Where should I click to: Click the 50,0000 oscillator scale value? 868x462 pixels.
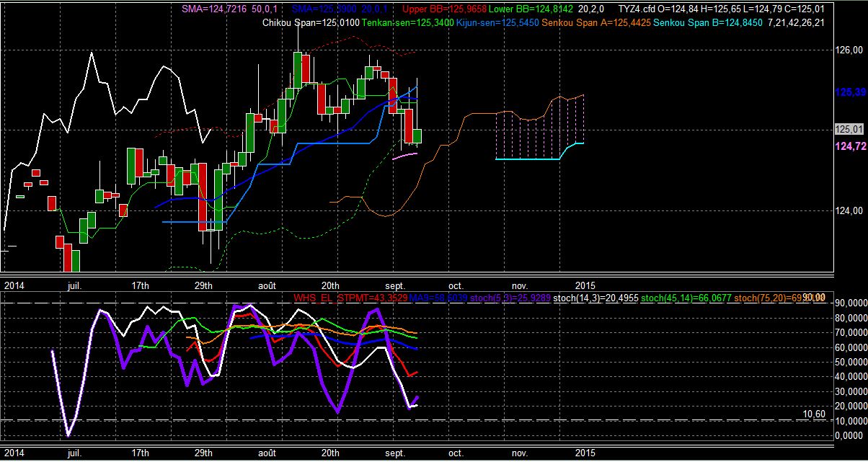click(852, 362)
